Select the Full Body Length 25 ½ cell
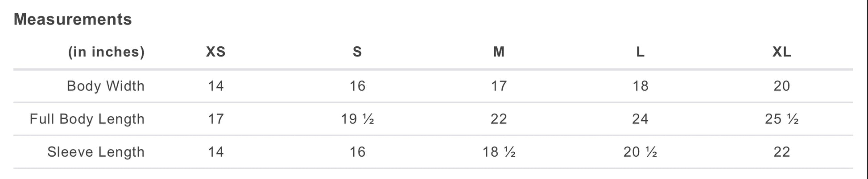 (x=781, y=119)
